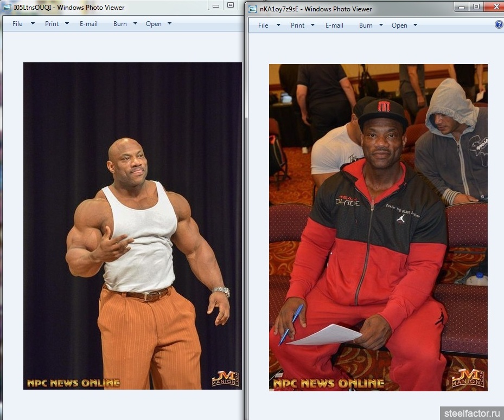Click the Help icon in right window

pyautogui.click(x=499, y=25)
